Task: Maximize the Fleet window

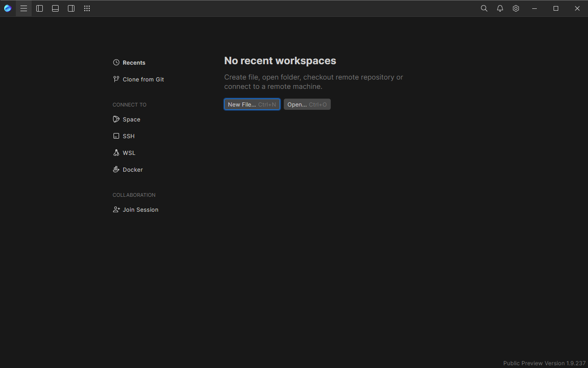Action: click(x=556, y=8)
